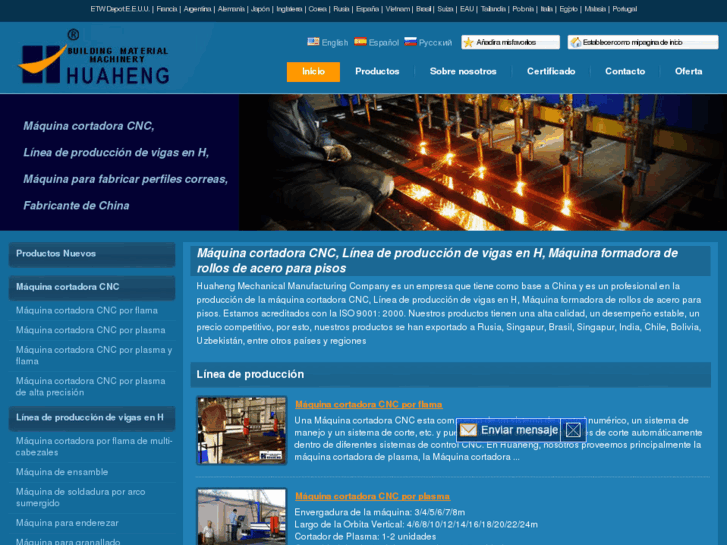The width and height of the screenshot is (727, 545).
Task: Open the ETW Depot E.E.U.U. link
Action: click(120, 9)
